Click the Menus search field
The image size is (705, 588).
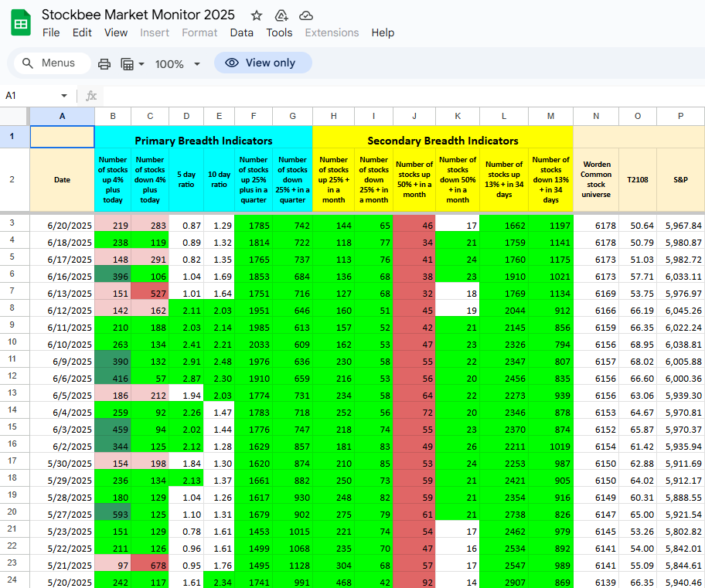click(52, 63)
